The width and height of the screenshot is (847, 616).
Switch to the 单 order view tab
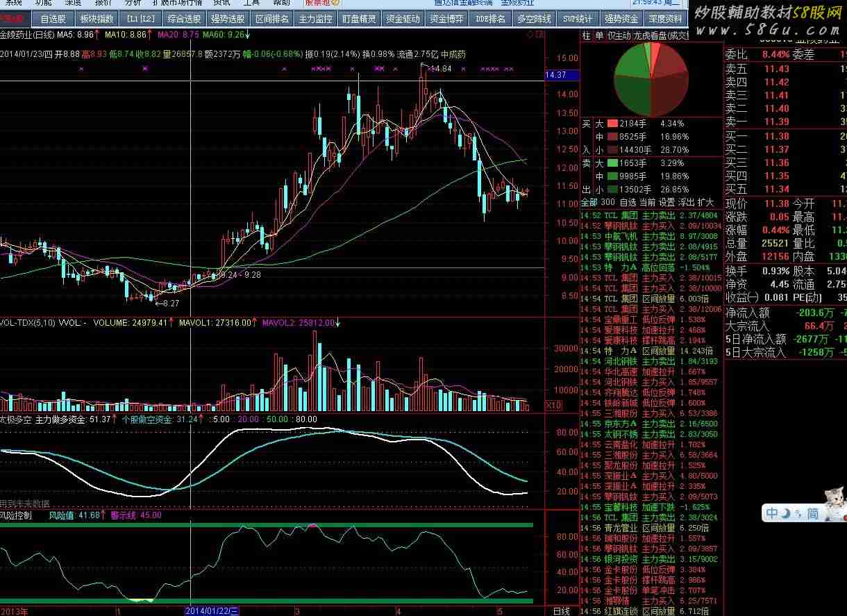click(599, 35)
